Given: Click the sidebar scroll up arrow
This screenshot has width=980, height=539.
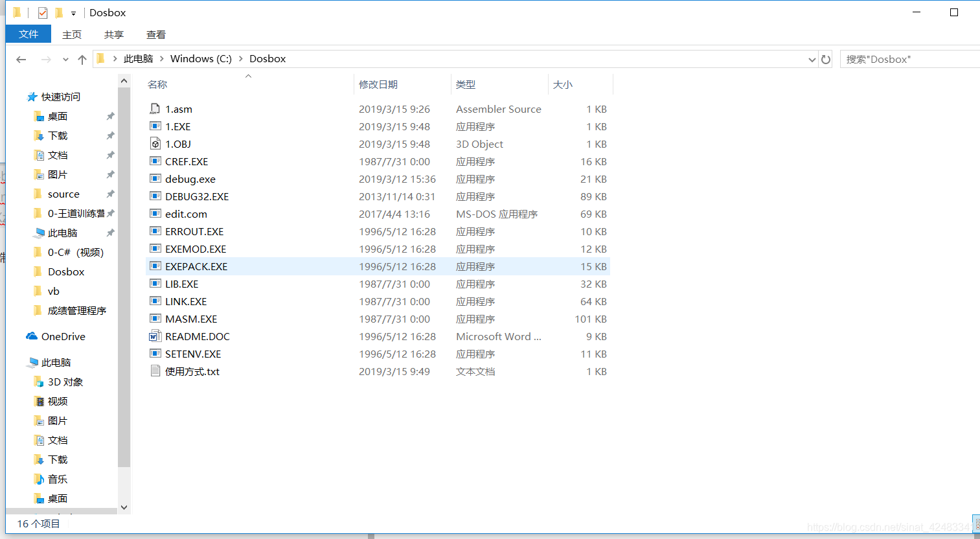Looking at the screenshot, I should 124,80.
